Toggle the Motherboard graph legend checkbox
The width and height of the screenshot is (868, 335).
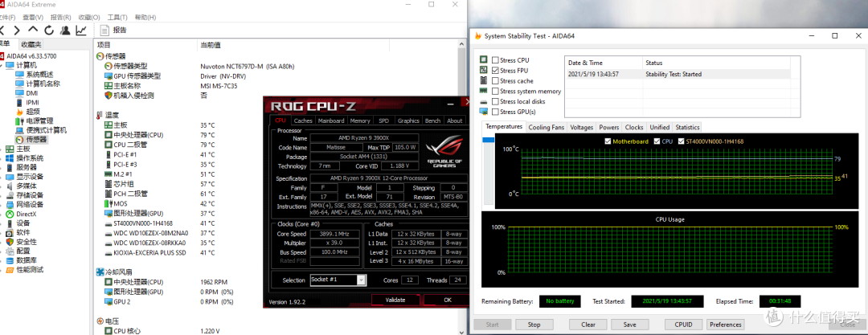click(x=608, y=141)
